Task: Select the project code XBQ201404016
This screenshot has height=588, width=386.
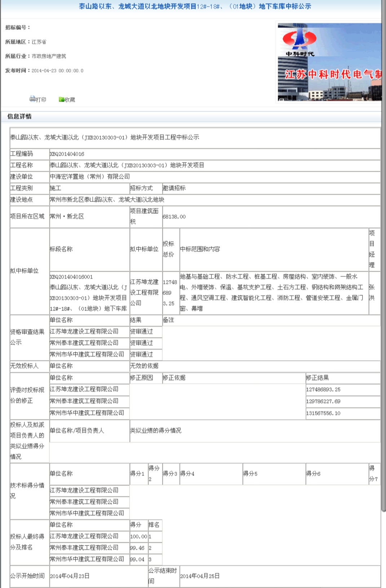Action: [67, 154]
